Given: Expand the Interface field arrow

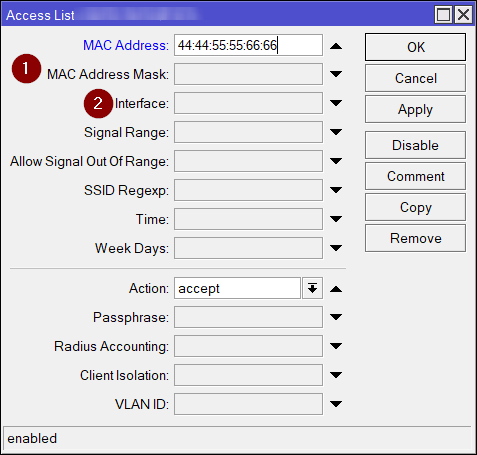Looking at the screenshot, I should point(336,103).
